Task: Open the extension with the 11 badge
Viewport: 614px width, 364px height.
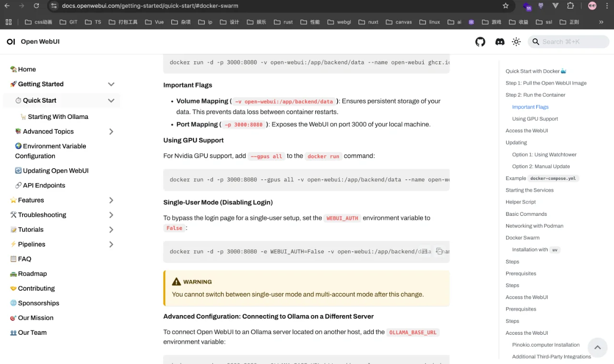Action: (x=528, y=6)
